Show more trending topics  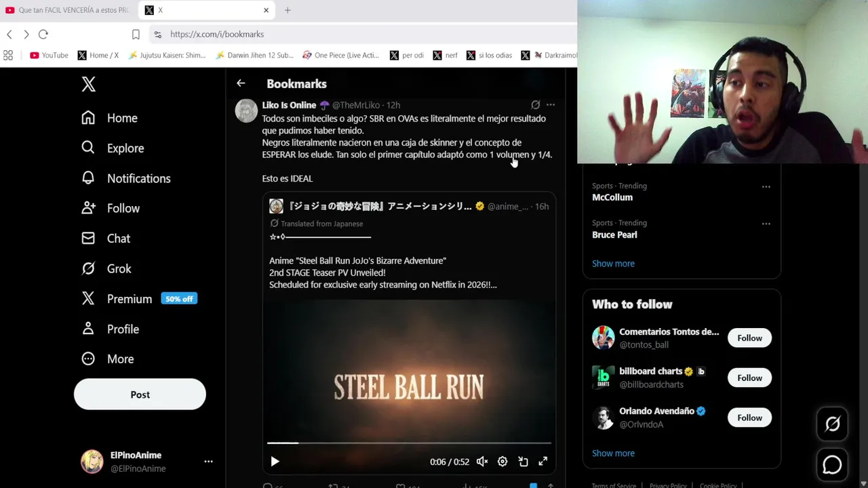pos(613,264)
